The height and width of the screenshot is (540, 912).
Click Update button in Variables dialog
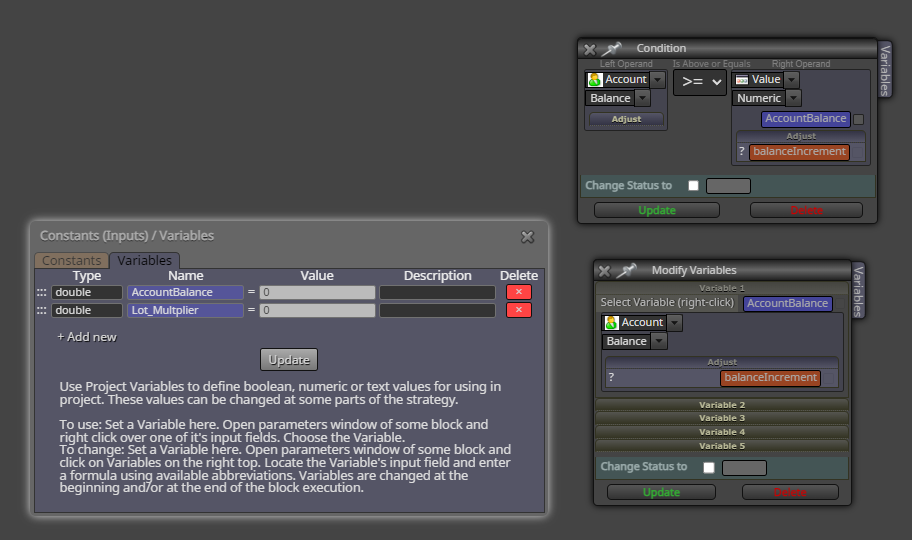289,360
